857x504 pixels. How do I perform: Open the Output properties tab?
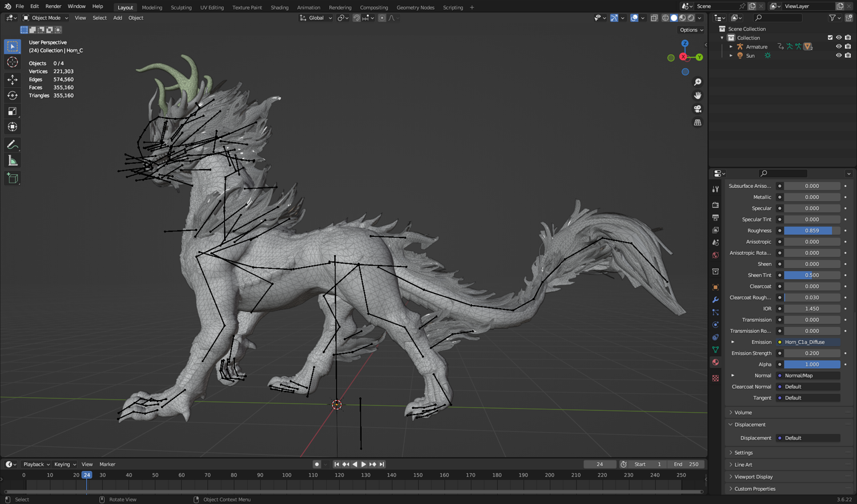pyautogui.click(x=715, y=217)
